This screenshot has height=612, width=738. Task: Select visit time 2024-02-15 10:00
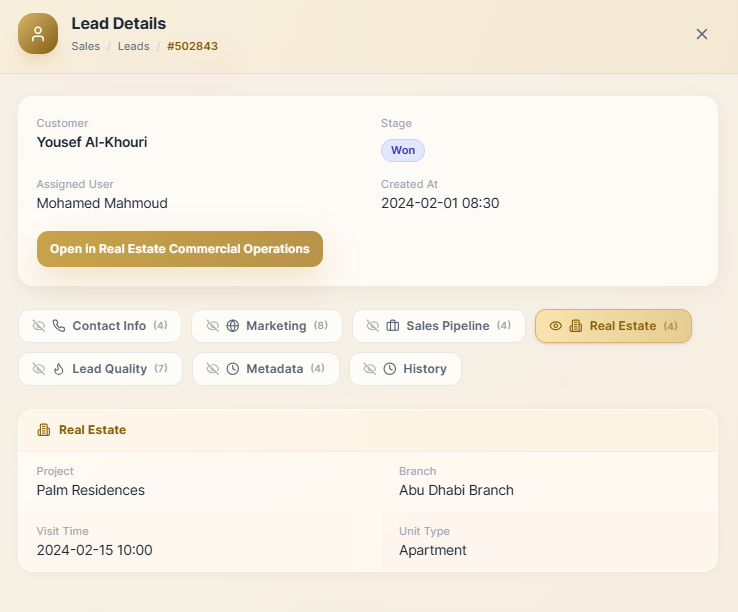pyautogui.click(x=95, y=550)
